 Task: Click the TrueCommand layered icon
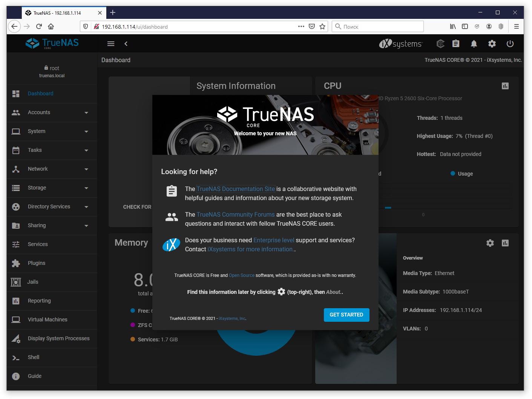(x=440, y=44)
